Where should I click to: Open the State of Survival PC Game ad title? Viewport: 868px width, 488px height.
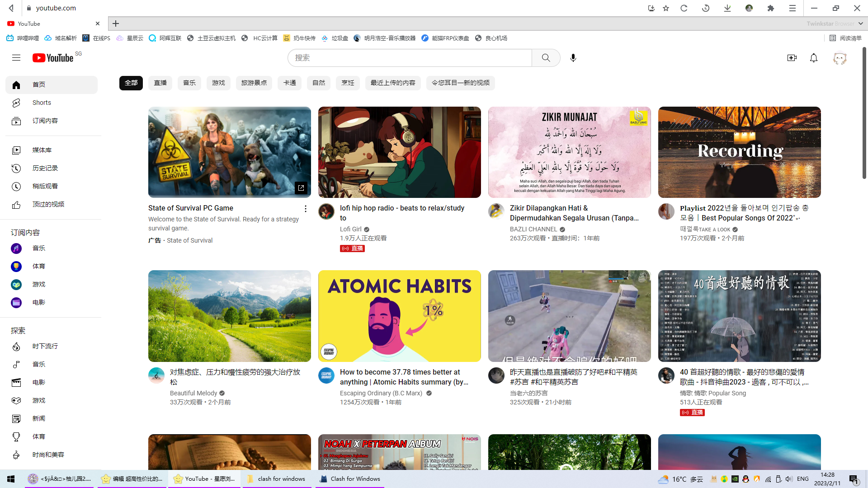(191, 208)
